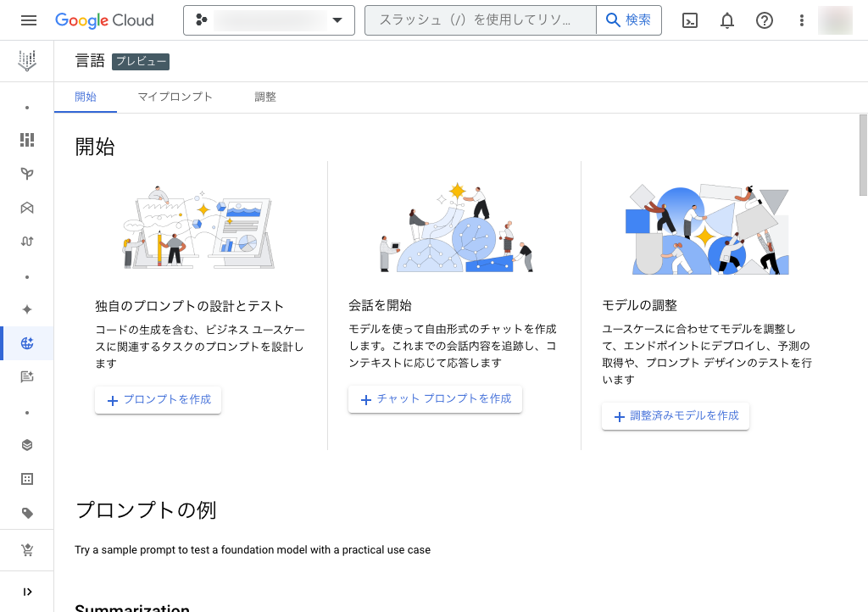Viewport: 868px width, 612px height.
Task: Click the チャット プロンプトを作成 button
Action: (435, 399)
